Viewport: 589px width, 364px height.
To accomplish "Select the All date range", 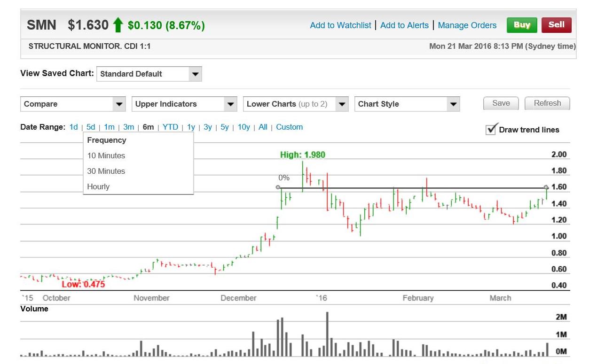I will pyautogui.click(x=263, y=127).
